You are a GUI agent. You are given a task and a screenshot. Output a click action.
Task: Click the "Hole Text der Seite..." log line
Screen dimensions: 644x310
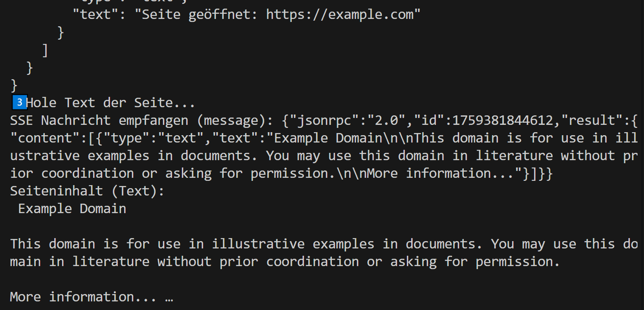point(110,103)
